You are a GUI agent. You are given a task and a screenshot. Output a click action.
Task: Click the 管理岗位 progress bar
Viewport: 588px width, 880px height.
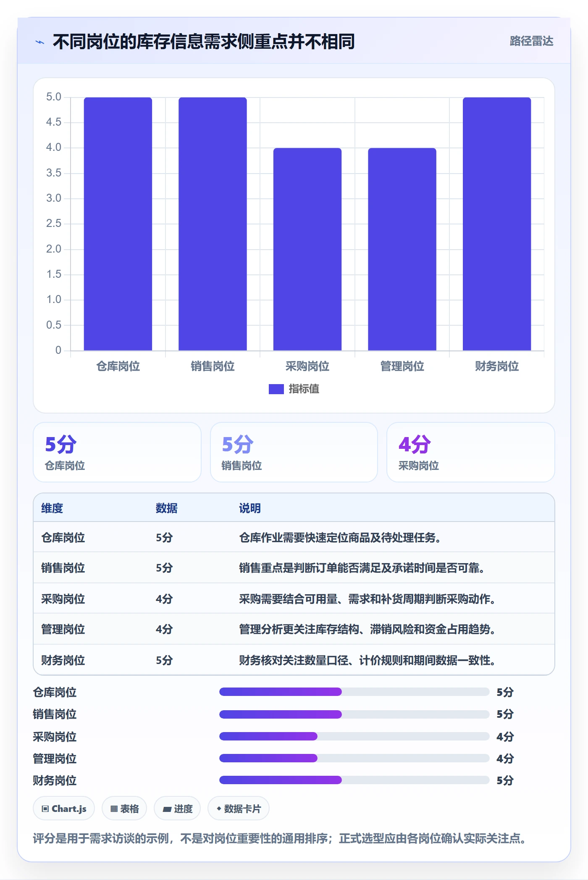354,758
